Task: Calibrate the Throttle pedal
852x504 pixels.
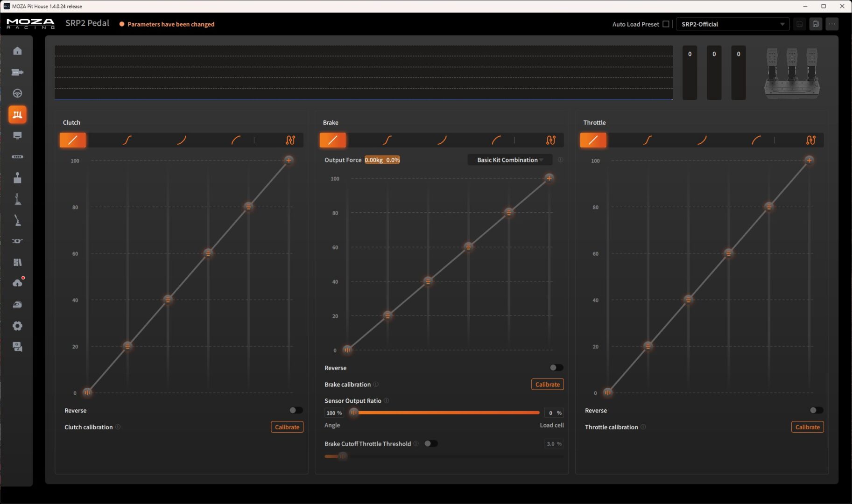Action: pyautogui.click(x=807, y=427)
